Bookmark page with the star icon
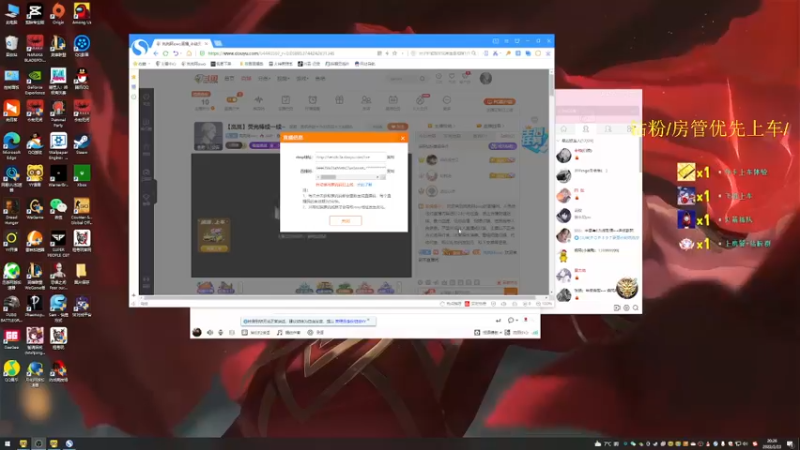This screenshot has height=450, width=800. (394, 53)
